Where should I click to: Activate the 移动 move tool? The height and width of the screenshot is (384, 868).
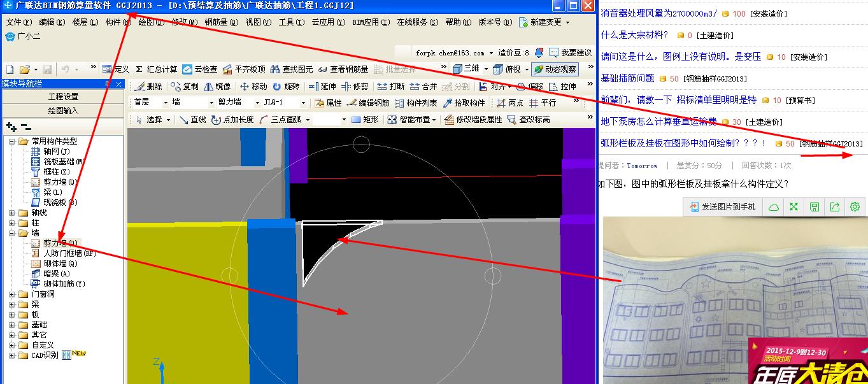[253, 87]
